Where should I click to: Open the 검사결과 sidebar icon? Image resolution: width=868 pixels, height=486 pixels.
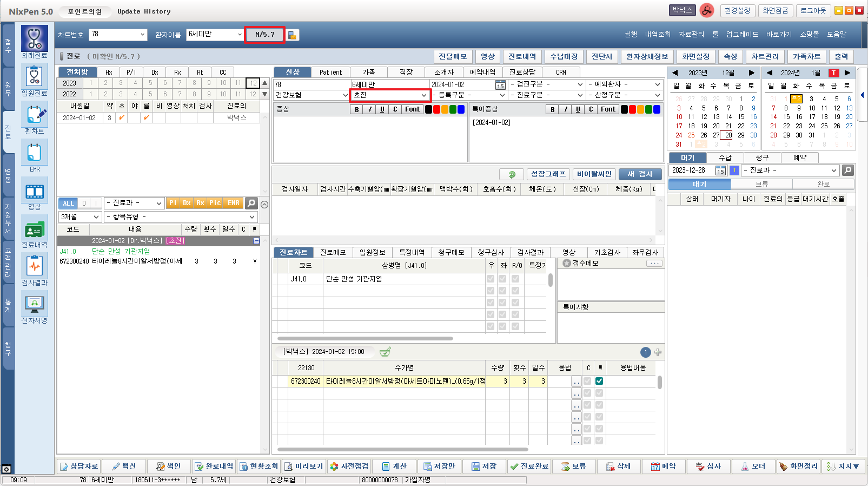tap(35, 267)
